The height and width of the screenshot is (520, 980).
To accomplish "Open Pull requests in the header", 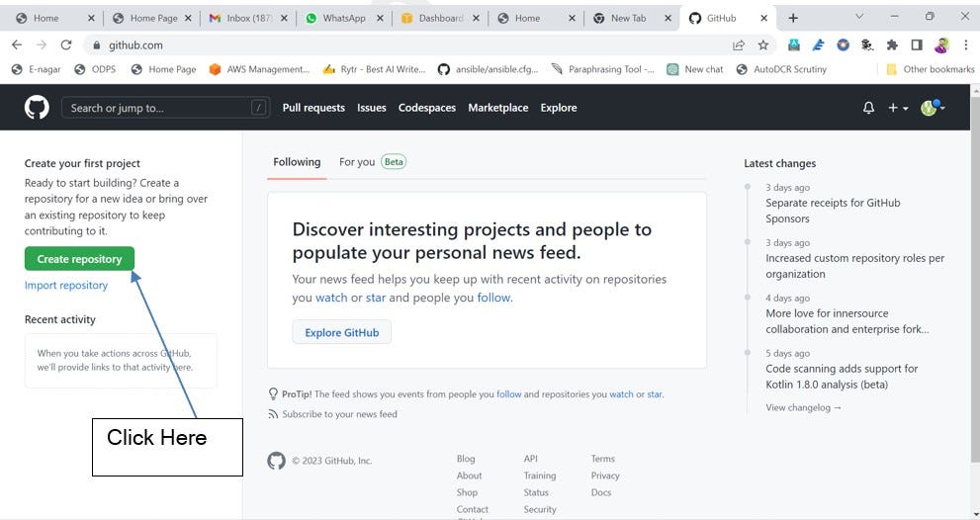I will (x=313, y=108).
